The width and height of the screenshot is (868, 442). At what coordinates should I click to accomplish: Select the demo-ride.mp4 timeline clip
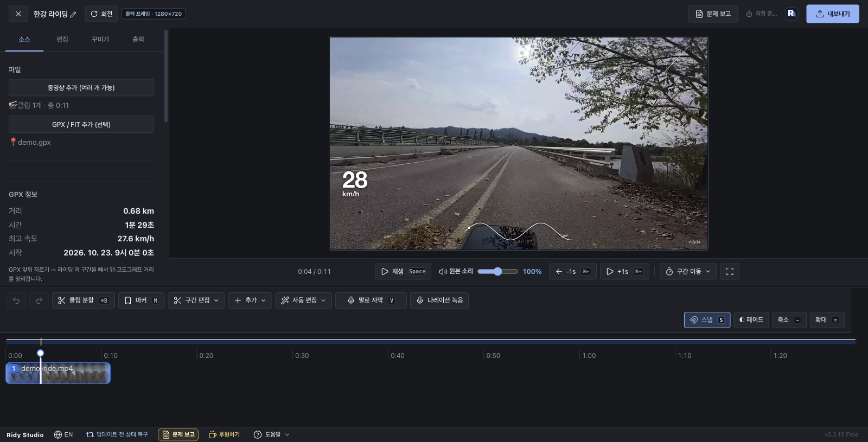[x=58, y=373]
